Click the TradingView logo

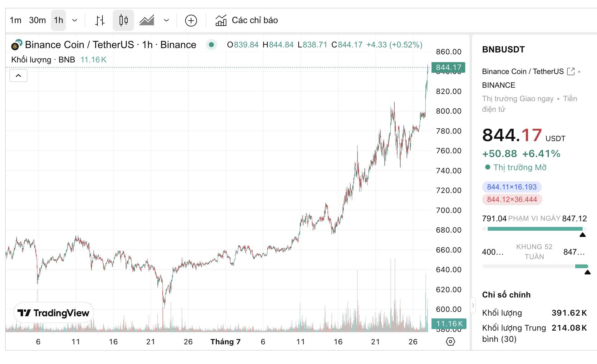click(53, 313)
